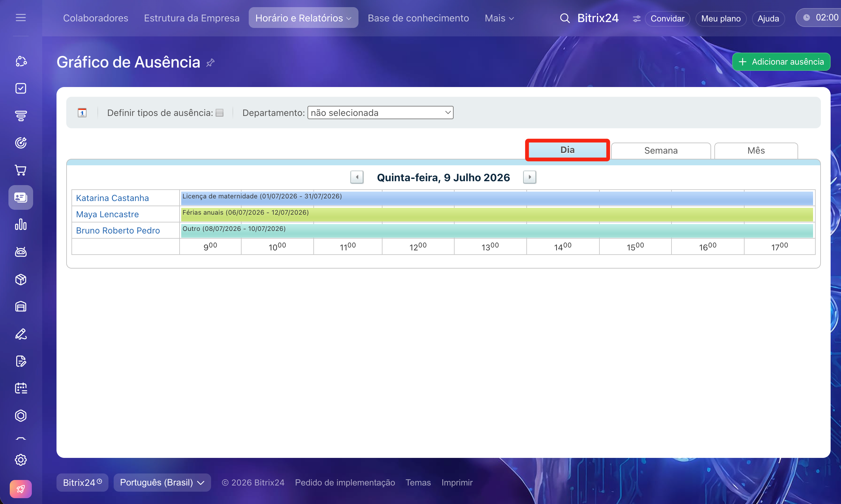Open the shopping cart icon in sidebar
This screenshot has height=504, width=841.
[21, 170]
